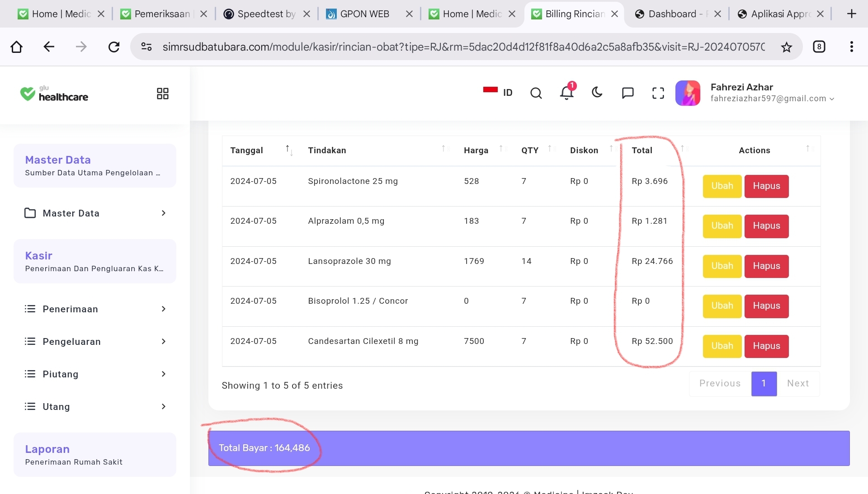Sort table by Tanggal column
Screen dimensions: 868x494
pyautogui.click(x=261, y=151)
